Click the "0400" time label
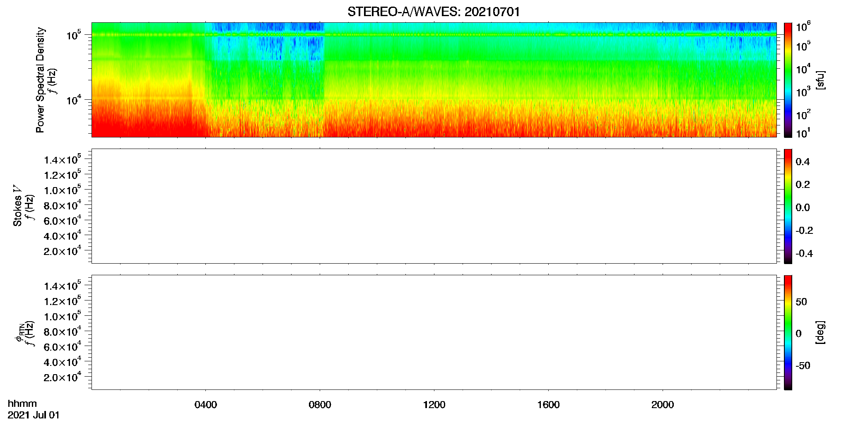Screen dimensions: 868x447 coord(206,405)
